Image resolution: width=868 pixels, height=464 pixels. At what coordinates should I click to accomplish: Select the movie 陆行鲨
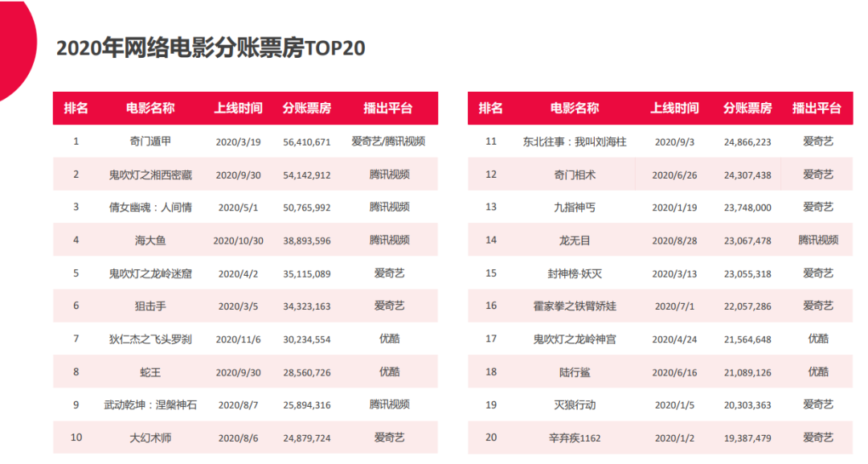click(575, 372)
